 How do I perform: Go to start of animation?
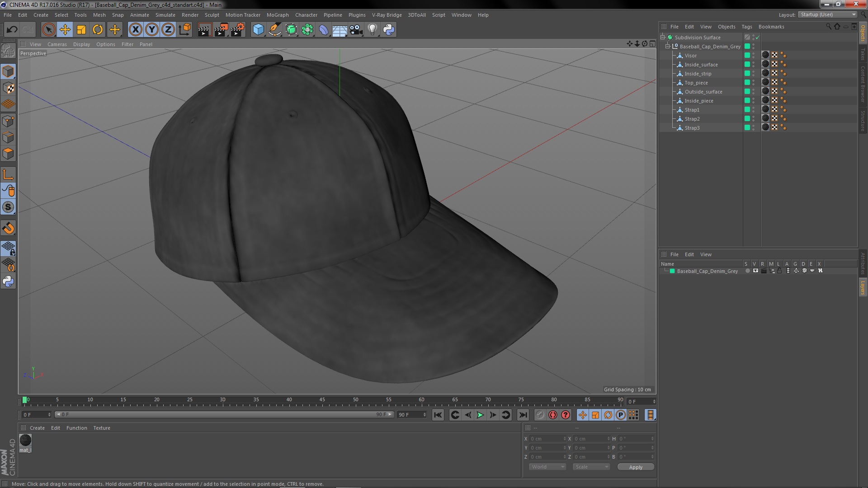(438, 415)
